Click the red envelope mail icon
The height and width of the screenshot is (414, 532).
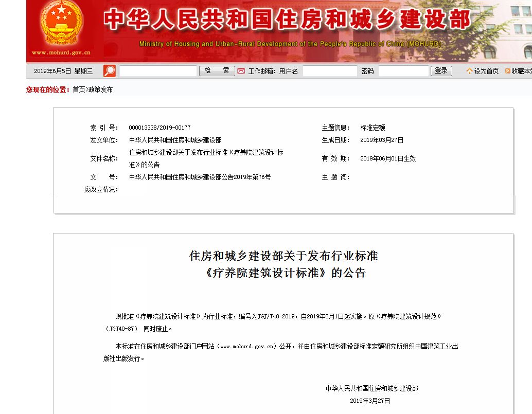coord(241,71)
